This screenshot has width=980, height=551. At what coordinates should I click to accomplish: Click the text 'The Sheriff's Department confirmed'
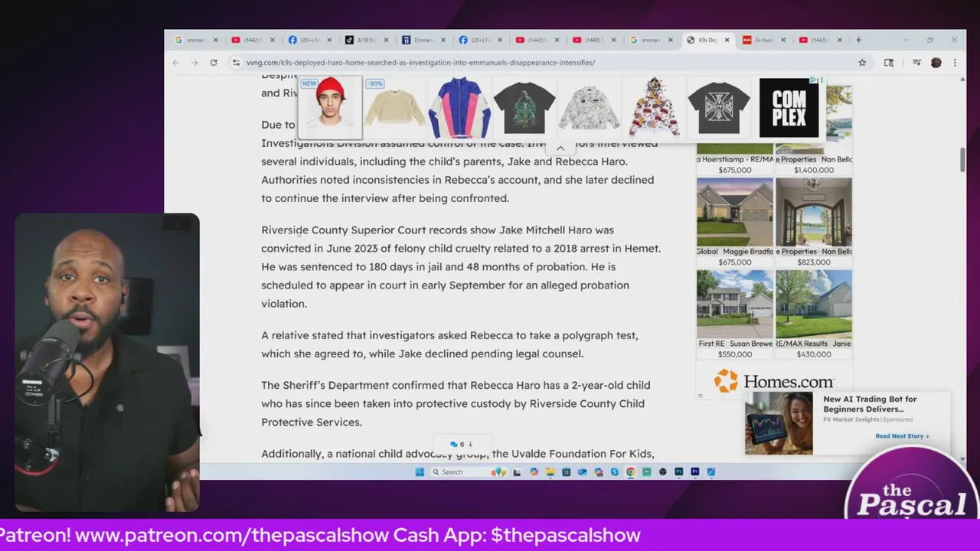coord(364,385)
